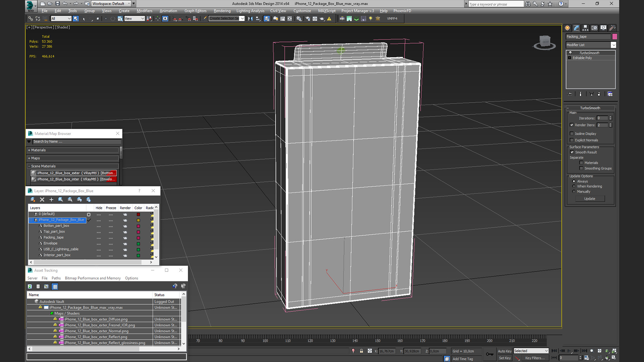Click the Set Key button
This screenshot has width=644, height=362.
[x=504, y=358]
